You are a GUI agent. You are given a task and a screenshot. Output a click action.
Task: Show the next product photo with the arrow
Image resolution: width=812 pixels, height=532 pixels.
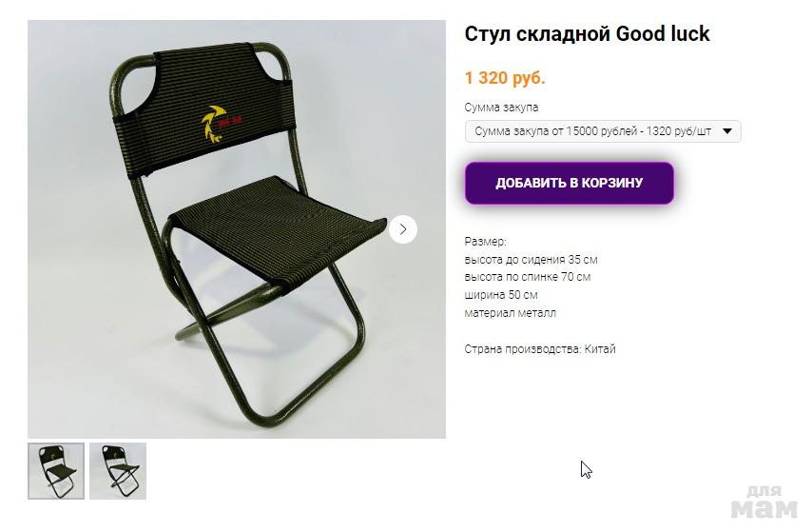[403, 229]
